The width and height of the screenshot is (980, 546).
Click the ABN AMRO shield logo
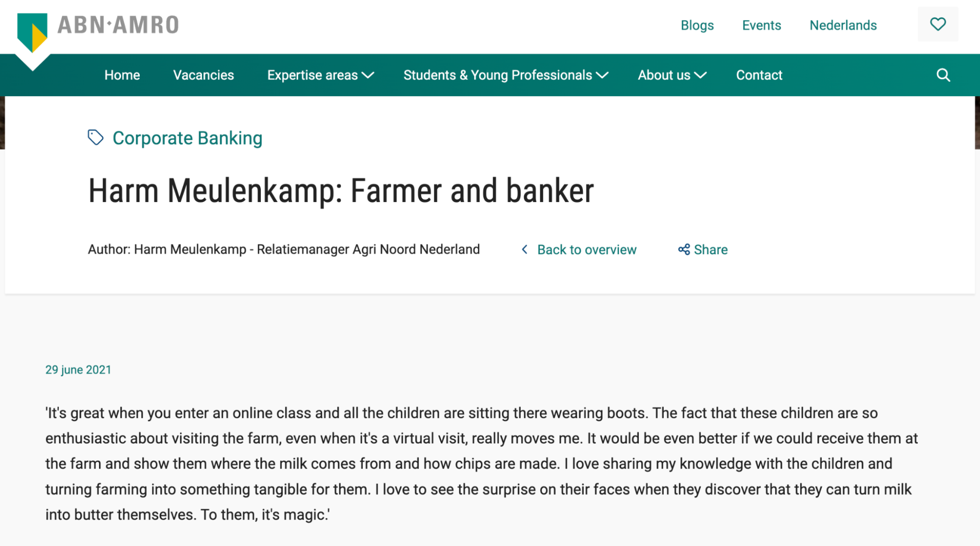click(x=32, y=31)
